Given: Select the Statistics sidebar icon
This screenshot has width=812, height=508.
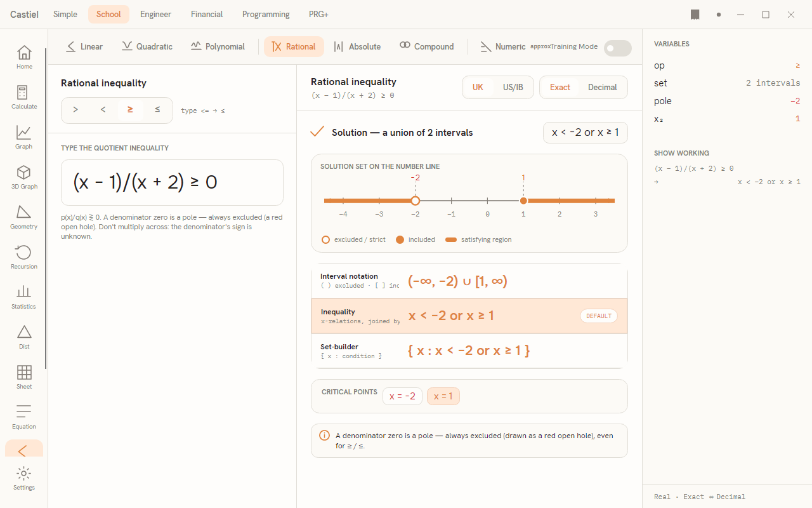Looking at the screenshot, I should 24,297.
